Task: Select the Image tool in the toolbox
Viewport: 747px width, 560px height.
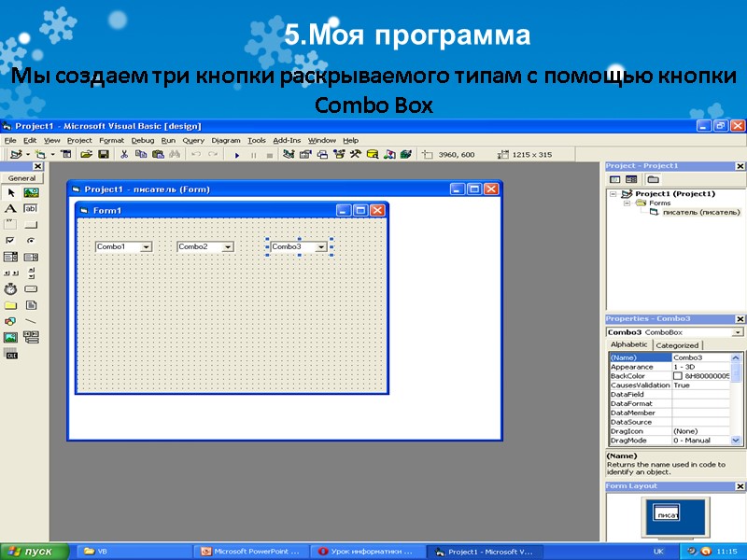Action: click(x=10, y=338)
